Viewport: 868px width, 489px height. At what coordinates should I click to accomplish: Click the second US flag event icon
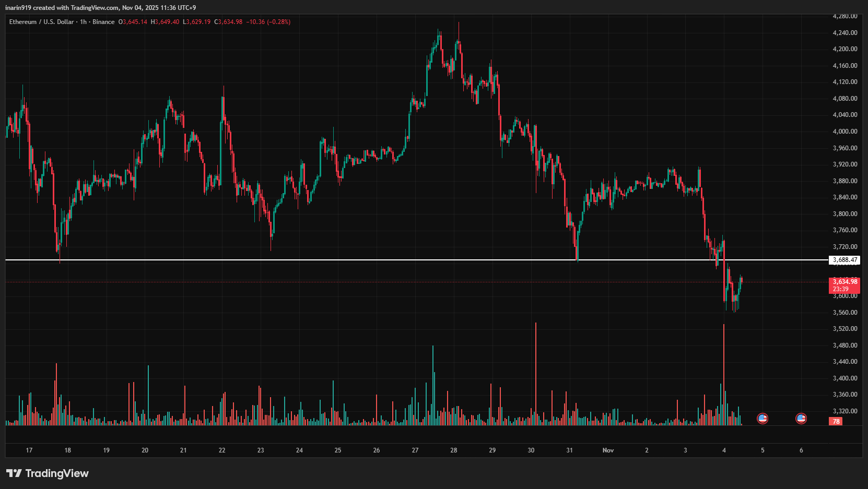(x=801, y=418)
